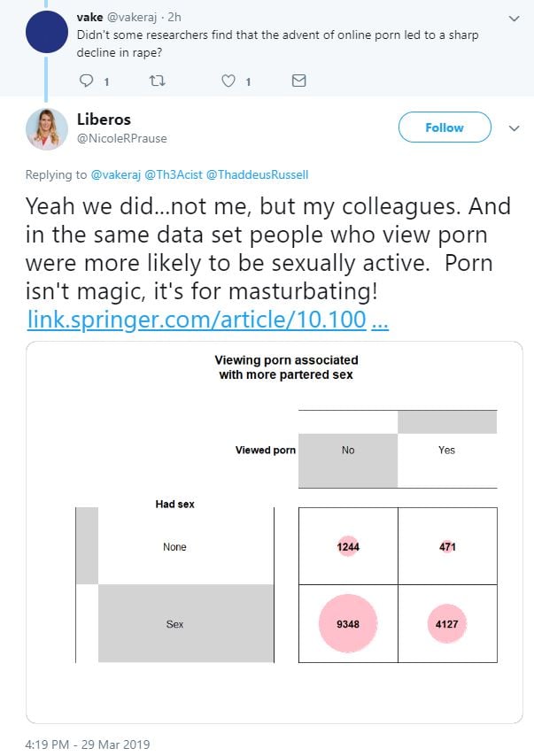This screenshot has width=534, height=756.
Task: Retweet vake's tweet
Action: [158, 81]
